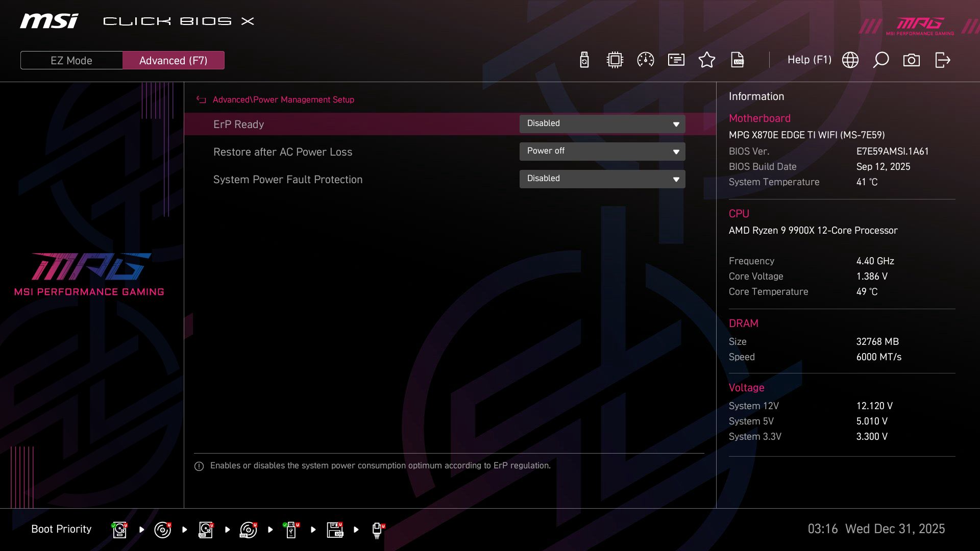
Task: Open the BIOS notification memo icon
Action: [x=676, y=60]
